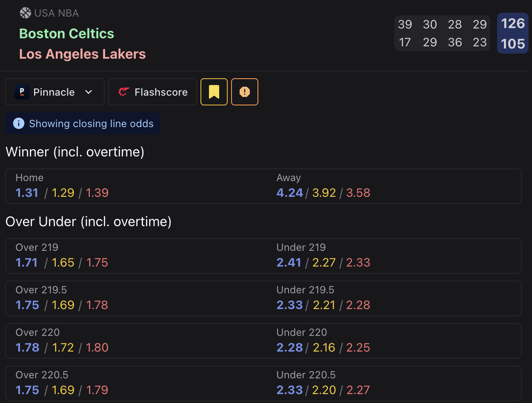This screenshot has height=403, width=532.
Task: Click the orange report warning icon
Action: point(245,92)
